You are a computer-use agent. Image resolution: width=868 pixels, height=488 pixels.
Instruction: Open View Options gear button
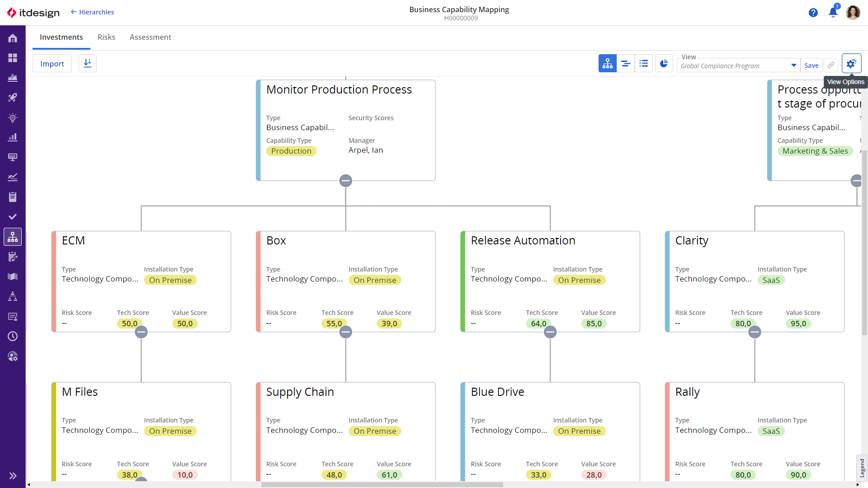tap(851, 64)
